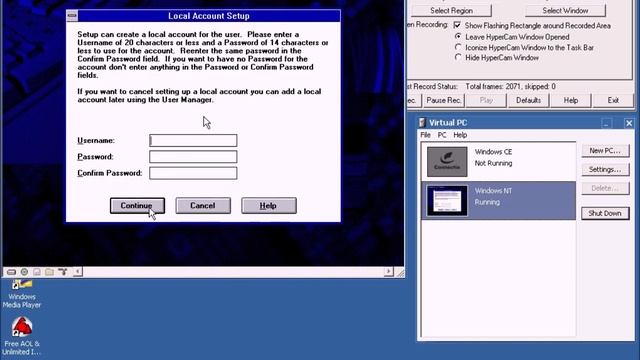This screenshot has height=360, width=640.
Task: Click the HyperCam Help button
Action: (x=571, y=100)
